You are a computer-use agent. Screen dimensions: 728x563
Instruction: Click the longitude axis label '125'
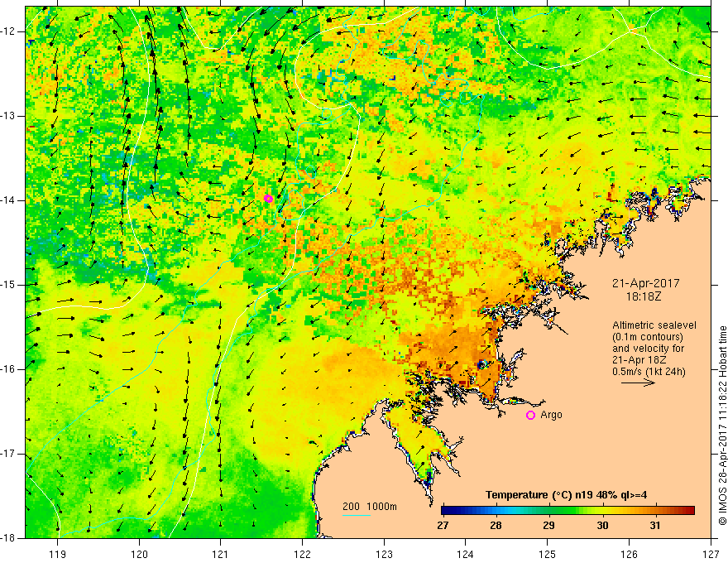(548, 554)
